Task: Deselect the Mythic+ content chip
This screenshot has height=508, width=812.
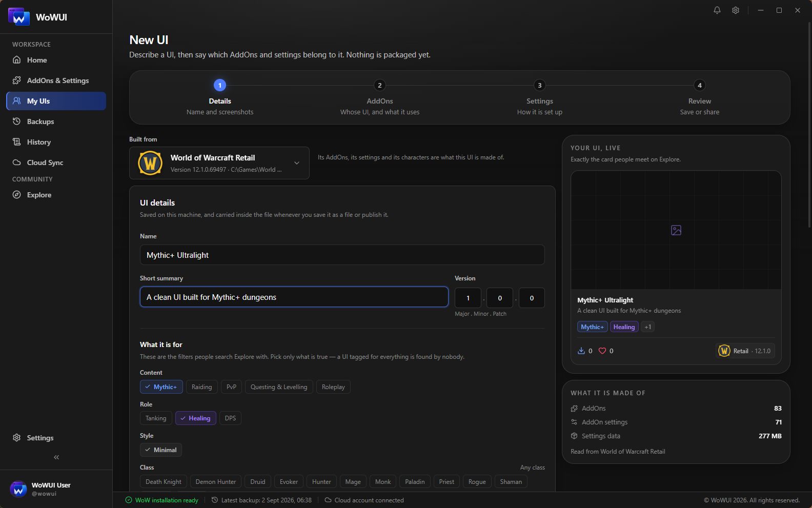Action: click(161, 387)
